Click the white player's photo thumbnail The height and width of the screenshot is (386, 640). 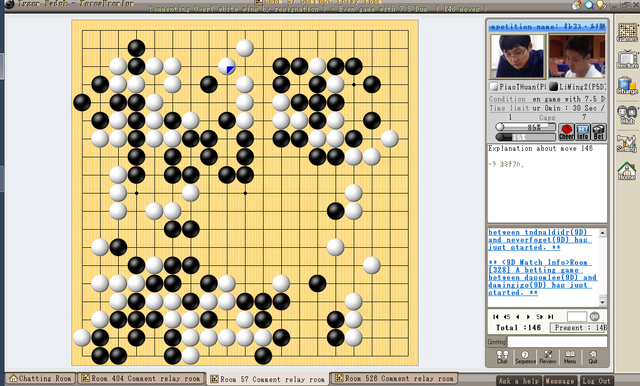[x=518, y=56]
